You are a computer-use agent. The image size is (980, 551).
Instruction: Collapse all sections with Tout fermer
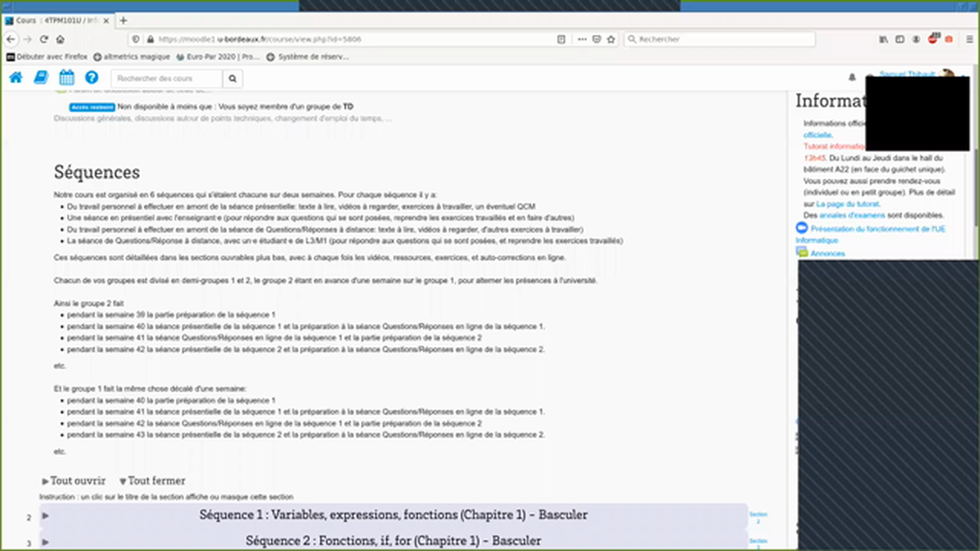[x=152, y=481]
